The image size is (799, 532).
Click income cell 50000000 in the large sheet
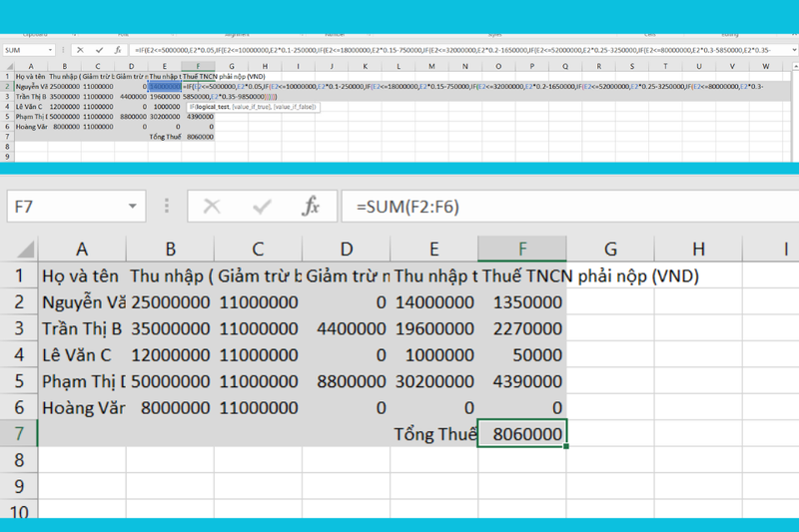coord(170,381)
